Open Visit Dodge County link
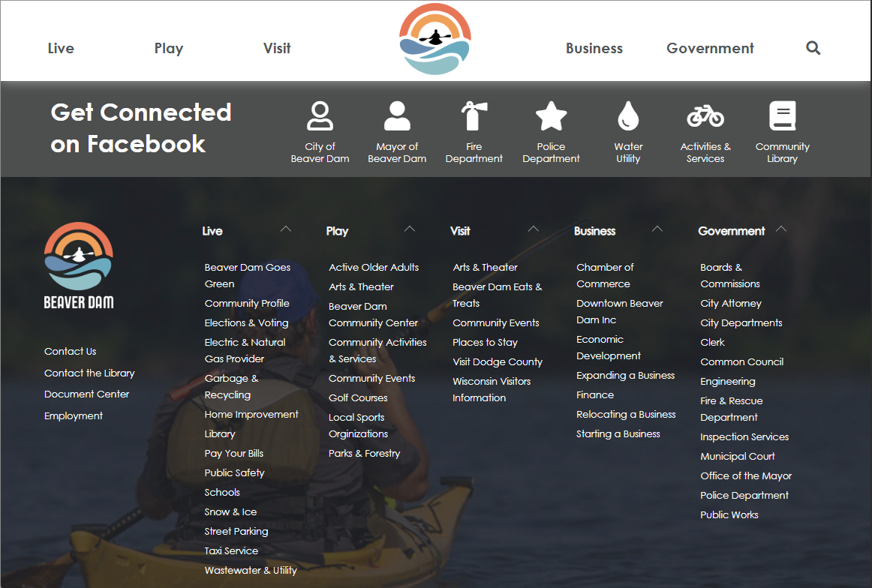Screen dimensions: 872x588 coord(498,361)
